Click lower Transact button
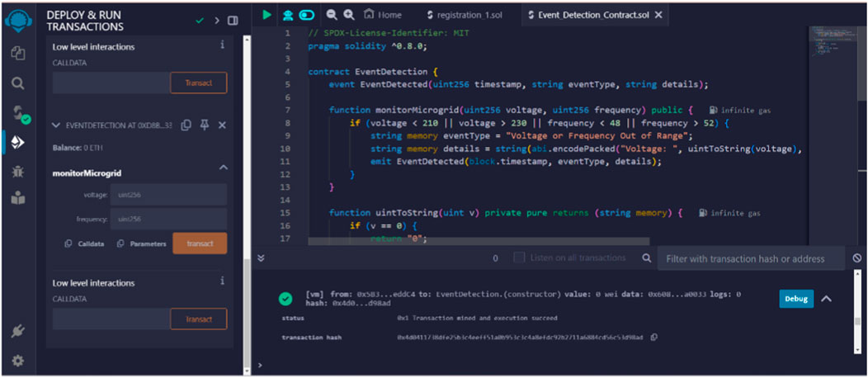868x378 pixels. (x=198, y=319)
